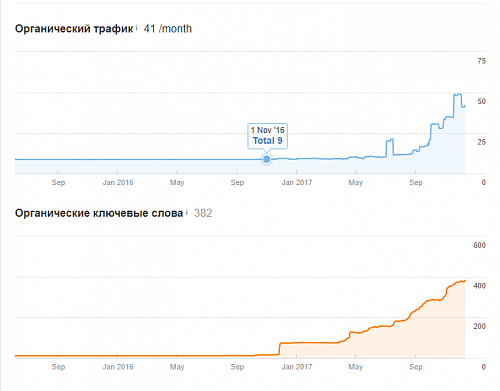Click info icon beside Органический трафик heading
The image size is (500, 391).
point(137,28)
